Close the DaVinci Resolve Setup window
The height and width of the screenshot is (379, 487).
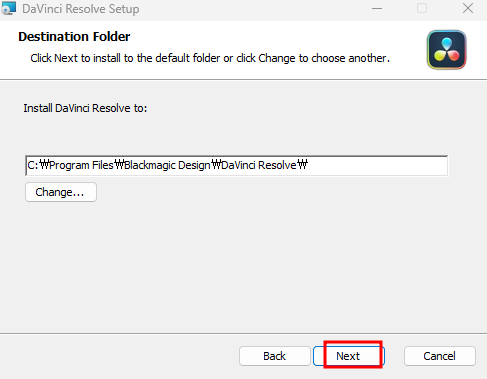click(x=468, y=8)
